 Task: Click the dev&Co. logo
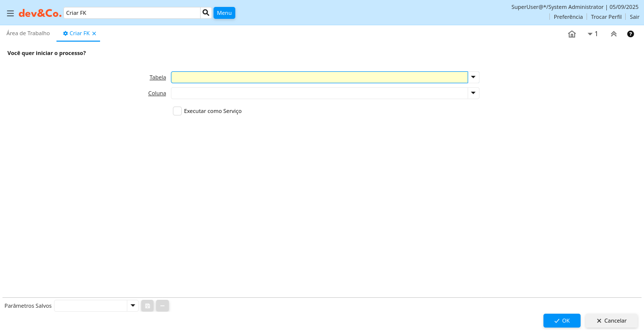tap(40, 13)
